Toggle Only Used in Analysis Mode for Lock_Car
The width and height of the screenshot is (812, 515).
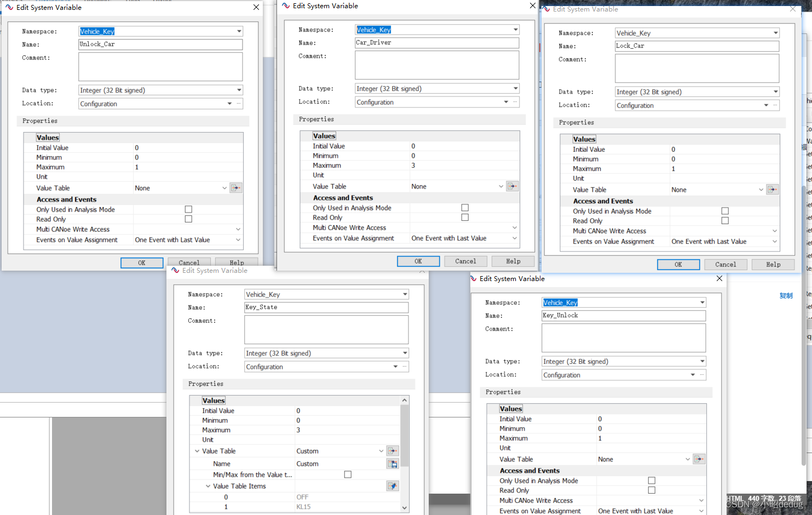[x=725, y=211]
